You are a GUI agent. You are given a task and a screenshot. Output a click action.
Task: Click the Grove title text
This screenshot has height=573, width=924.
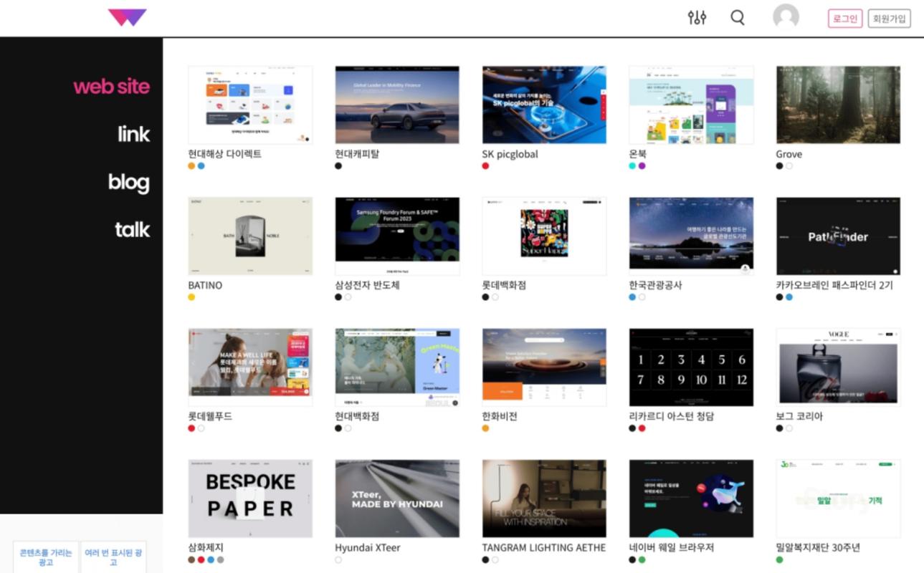pyautogui.click(x=789, y=154)
